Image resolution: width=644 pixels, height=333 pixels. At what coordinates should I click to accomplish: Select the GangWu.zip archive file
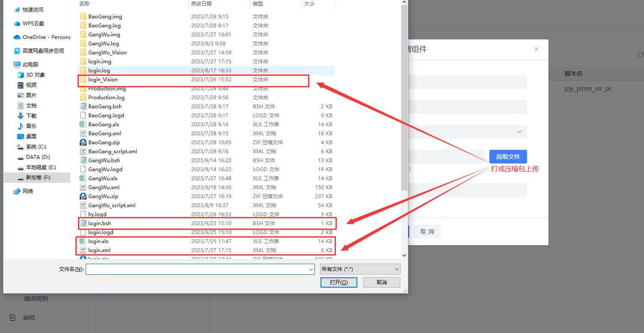pos(103,196)
